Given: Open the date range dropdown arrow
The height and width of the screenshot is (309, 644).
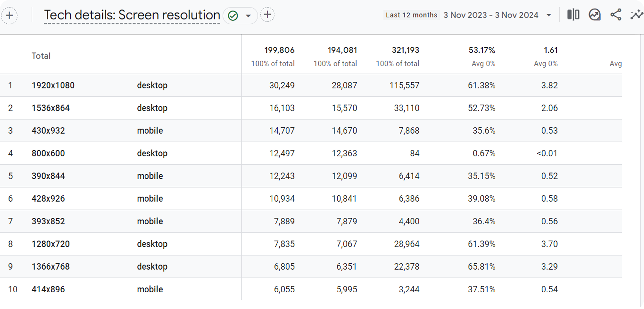Looking at the screenshot, I should click(x=549, y=15).
